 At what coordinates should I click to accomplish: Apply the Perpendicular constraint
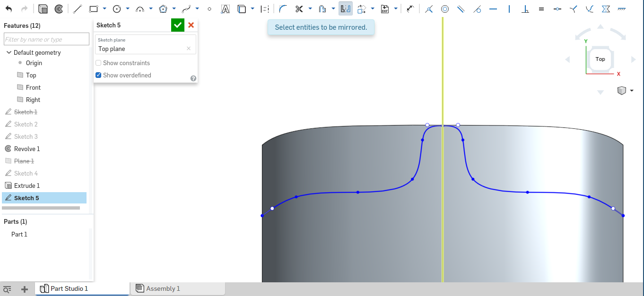coord(525,8)
